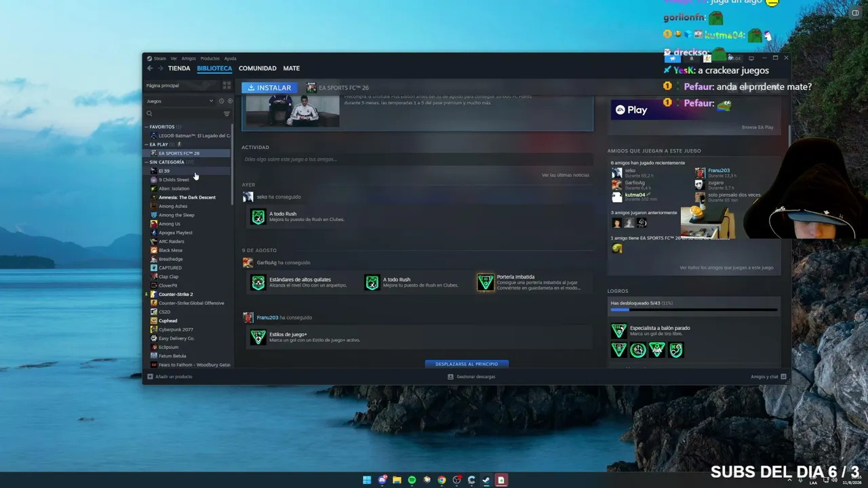Open Ver las últimas noticias link
The image size is (868, 488).
(566, 175)
